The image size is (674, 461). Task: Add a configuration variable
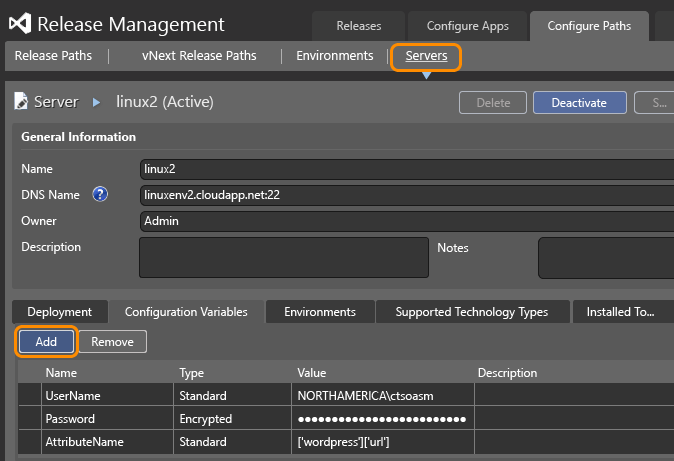click(x=46, y=341)
